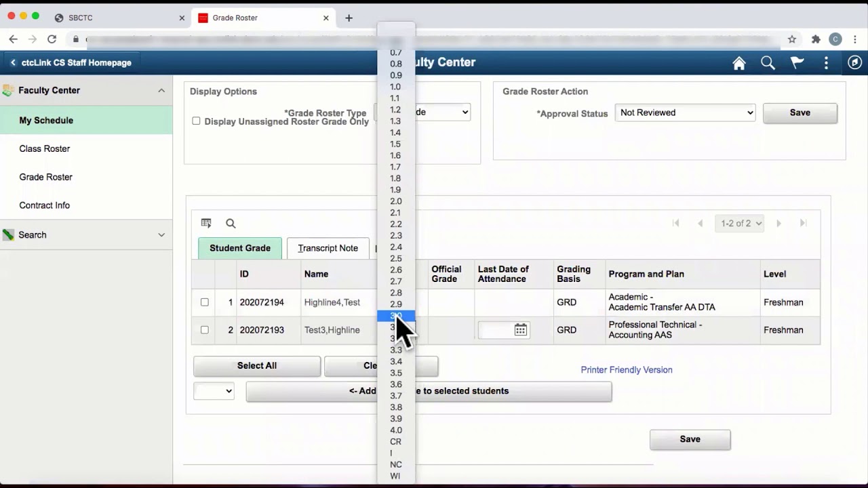Switch to SBCTC browser tab
The height and width of the screenshot is (488, 868).
tap(119, 18)
